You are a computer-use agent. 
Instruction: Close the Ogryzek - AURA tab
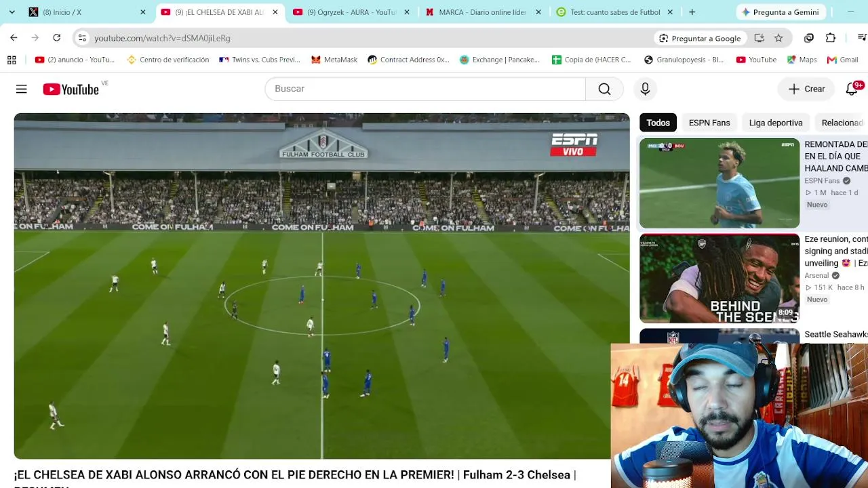[x=407, y=12]
